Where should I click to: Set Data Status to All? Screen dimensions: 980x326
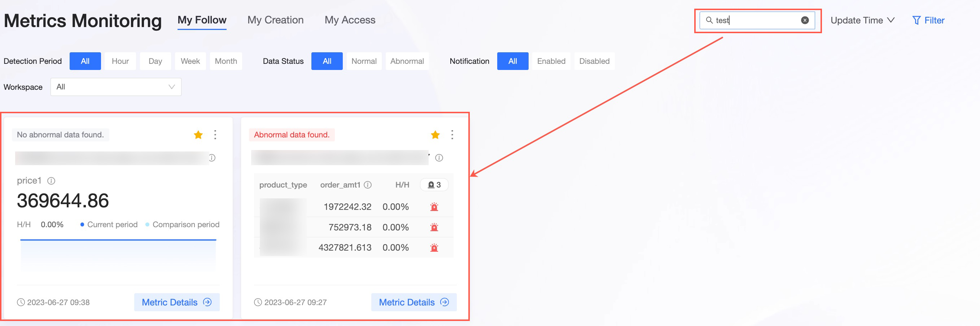point(327,61)
